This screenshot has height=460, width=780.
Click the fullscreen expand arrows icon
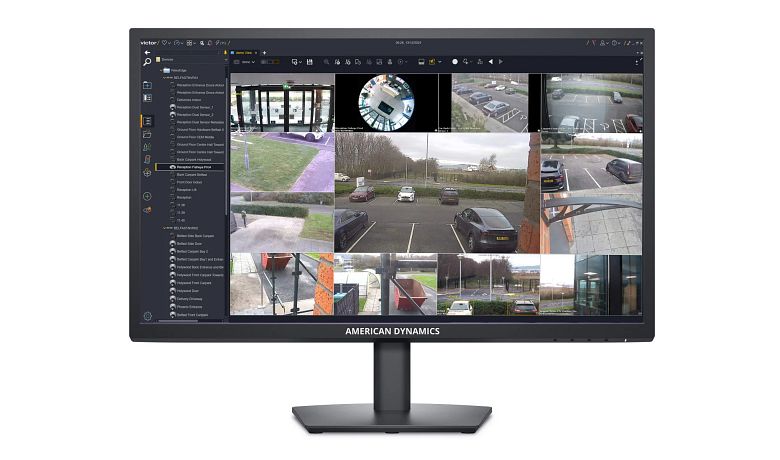[639, 62]
